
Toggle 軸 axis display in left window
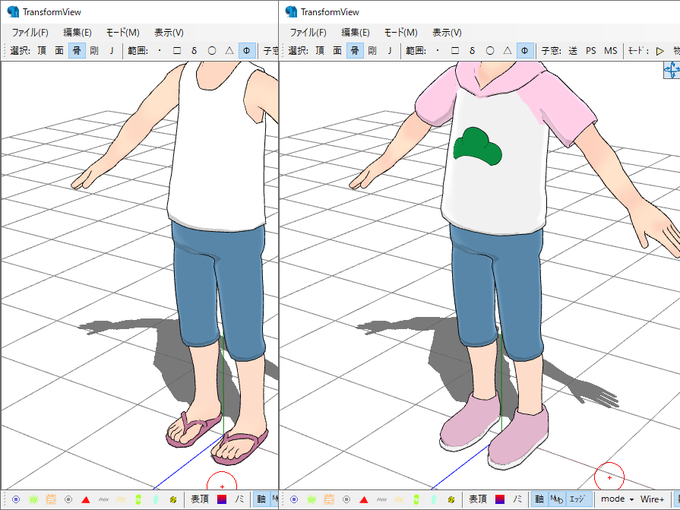click(x=261, y=499)
